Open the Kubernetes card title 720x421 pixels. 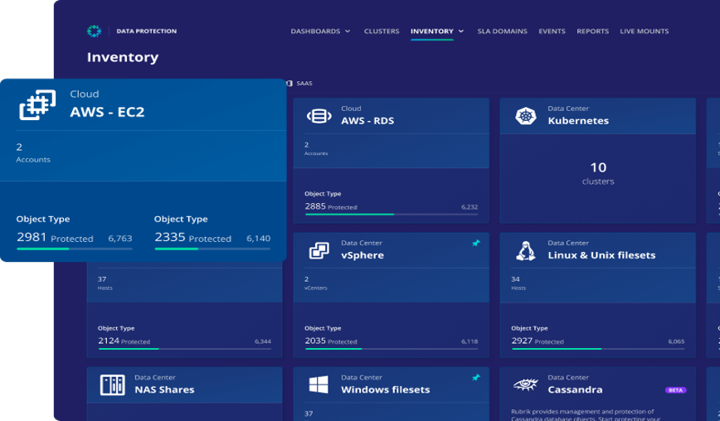click(578, 121)
